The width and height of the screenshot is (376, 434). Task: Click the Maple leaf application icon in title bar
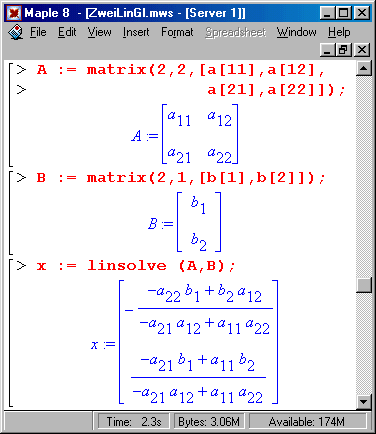coord(14,13)
